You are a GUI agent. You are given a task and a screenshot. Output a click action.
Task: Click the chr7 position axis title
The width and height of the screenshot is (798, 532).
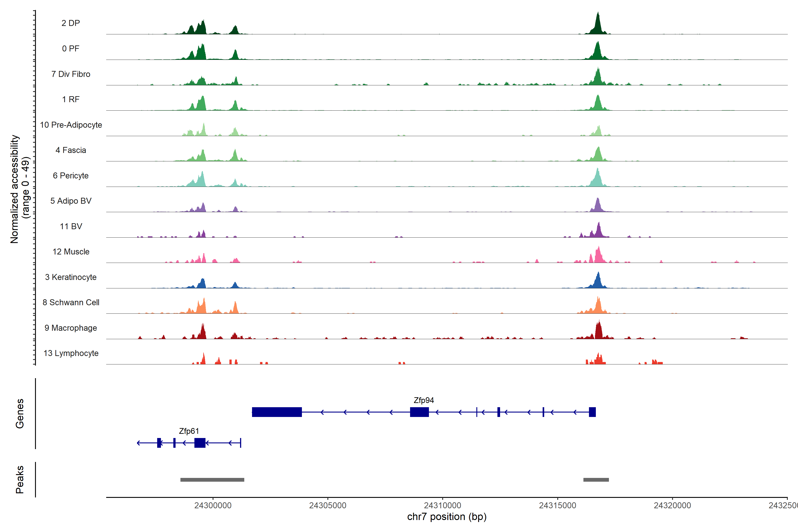446,517
